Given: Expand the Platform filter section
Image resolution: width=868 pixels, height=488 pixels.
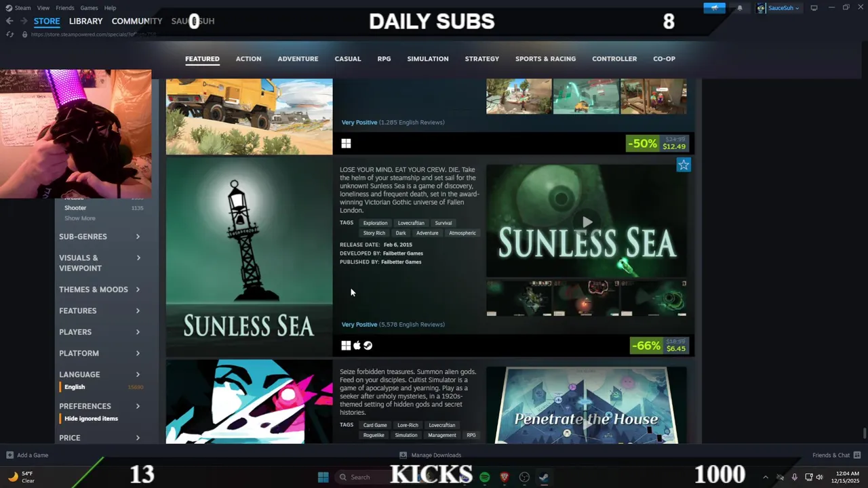Looking at the screenshot, I should tap(100, 353).
